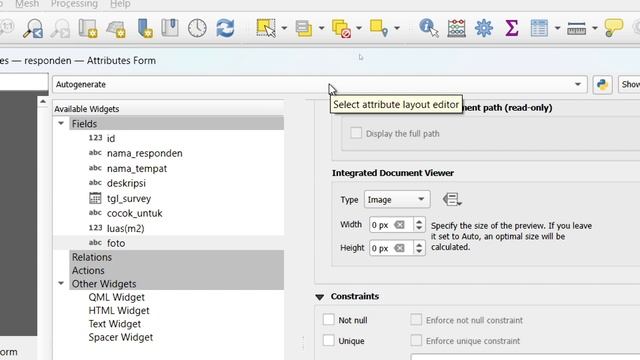This screenshot has height=360, width=640.
Task: Open the Type Image dropdown
Action: point(397,200)
